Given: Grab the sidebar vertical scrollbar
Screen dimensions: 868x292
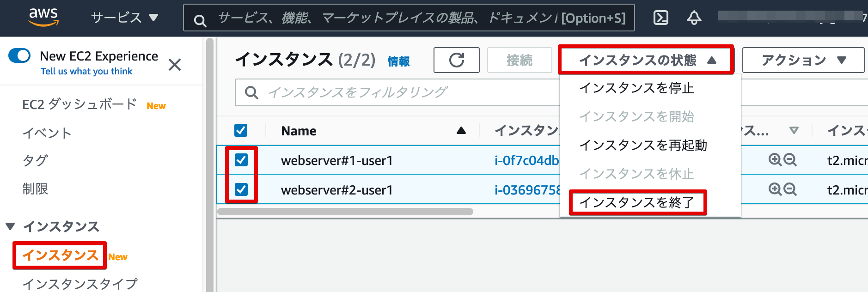Looking at the screenshot, I should [210, 164].
